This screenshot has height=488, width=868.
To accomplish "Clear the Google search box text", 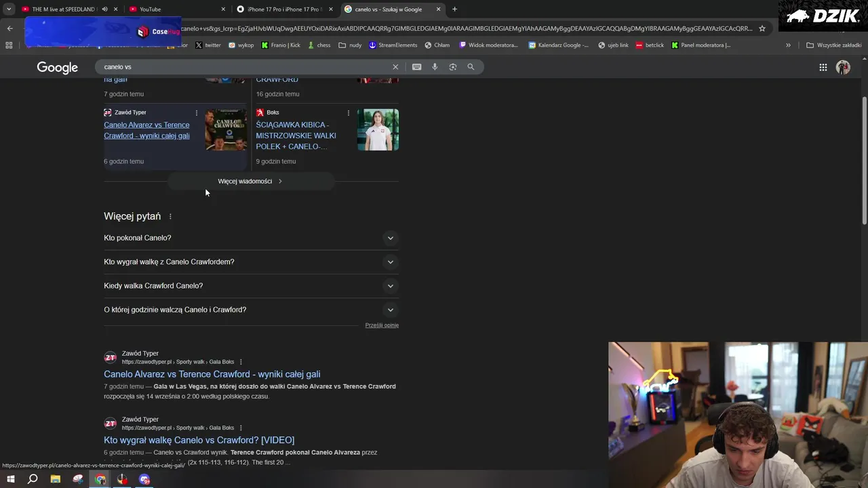I will 395,67.
